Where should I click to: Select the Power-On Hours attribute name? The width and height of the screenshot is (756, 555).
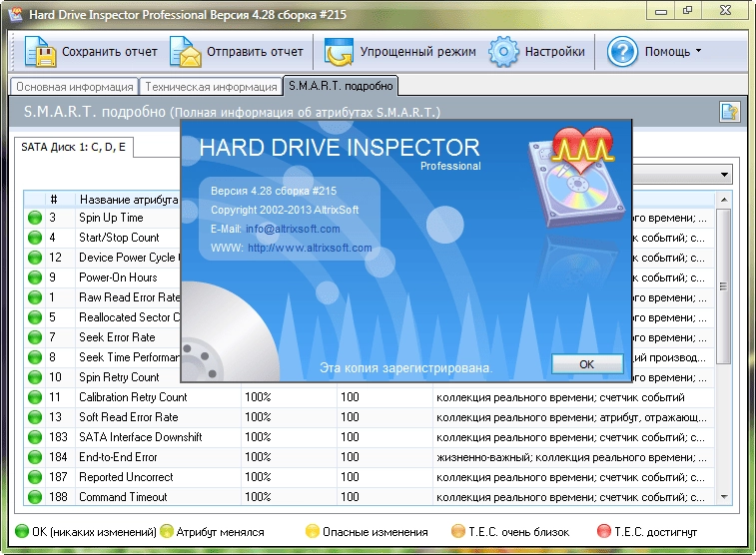118,277
